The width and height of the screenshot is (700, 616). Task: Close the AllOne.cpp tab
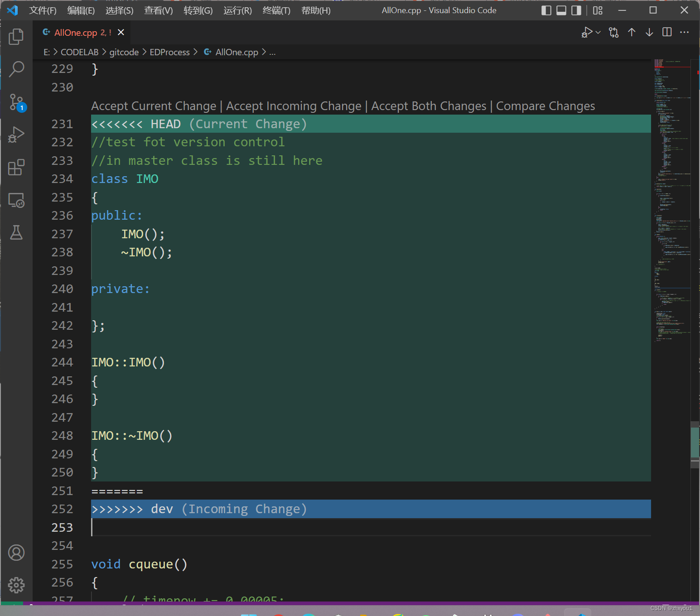coord(121,32)
